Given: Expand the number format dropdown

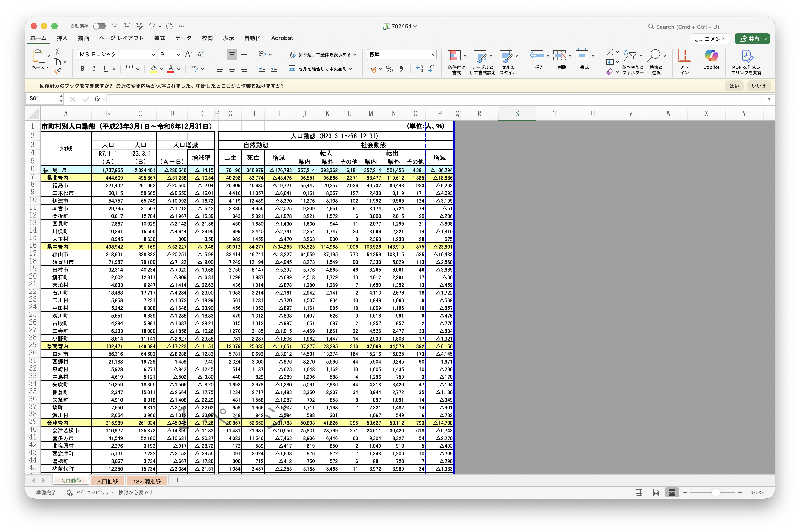Looking at the screenshot, I should pos(433,54).
